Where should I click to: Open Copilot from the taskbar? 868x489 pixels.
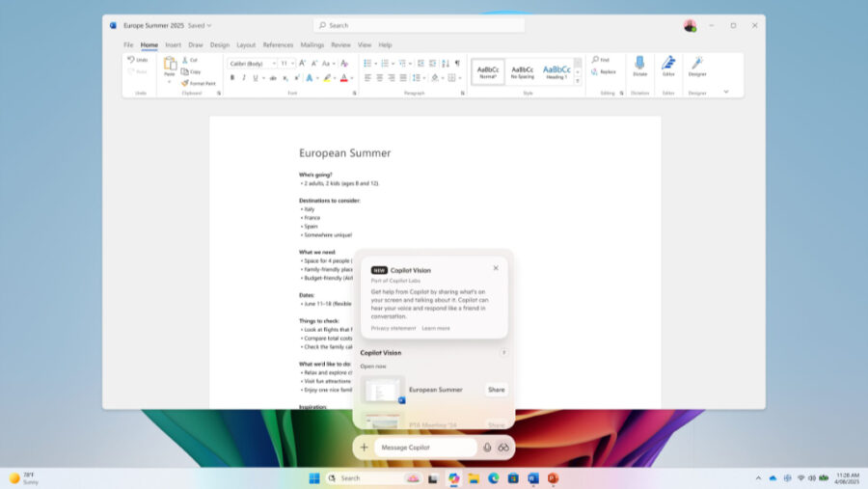(x=454, y=478)
